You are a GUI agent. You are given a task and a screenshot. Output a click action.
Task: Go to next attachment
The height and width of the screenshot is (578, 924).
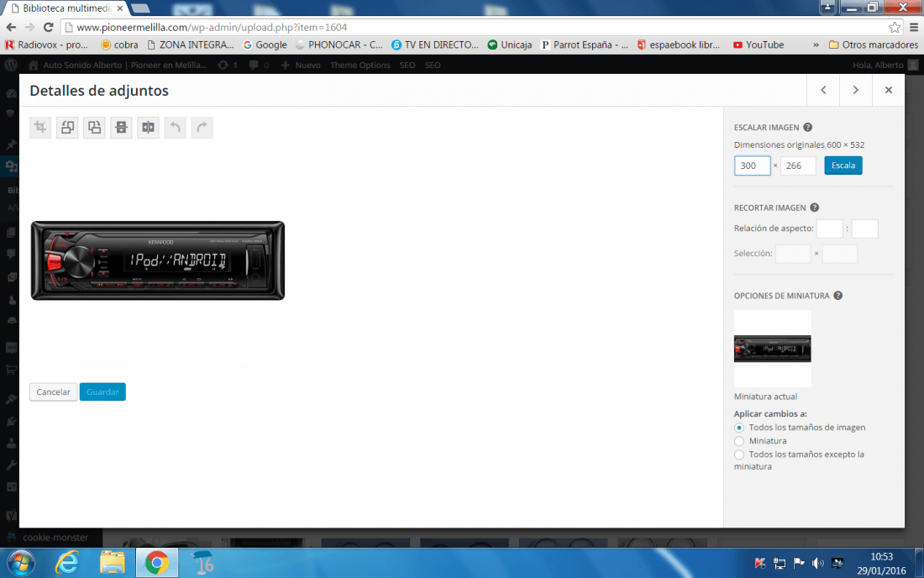pyautogui.click(x=856, y=90)
